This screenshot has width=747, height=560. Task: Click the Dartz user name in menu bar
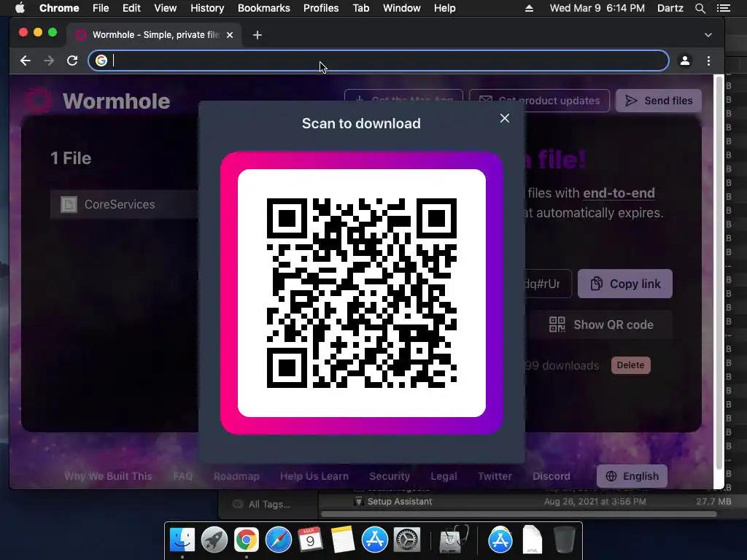[670, 8]
